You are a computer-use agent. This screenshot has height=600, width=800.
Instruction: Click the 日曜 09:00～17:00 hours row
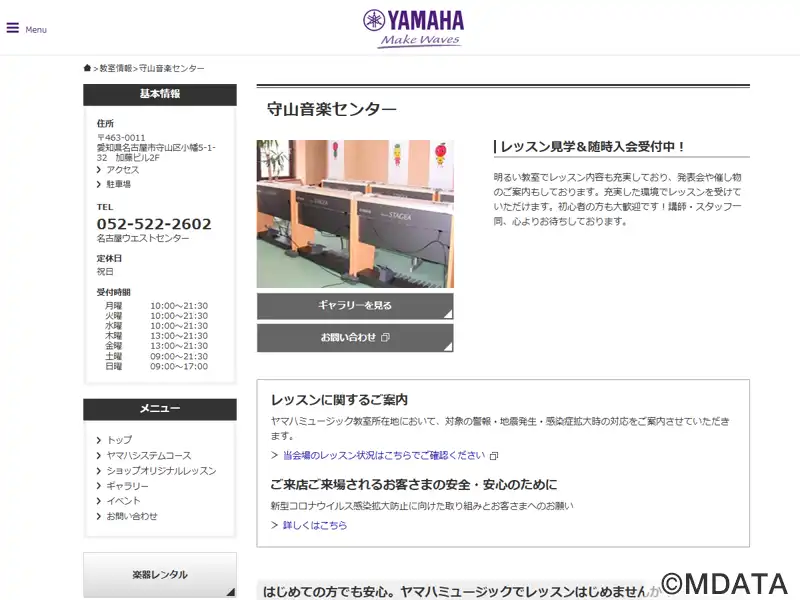tap(156, 366)
